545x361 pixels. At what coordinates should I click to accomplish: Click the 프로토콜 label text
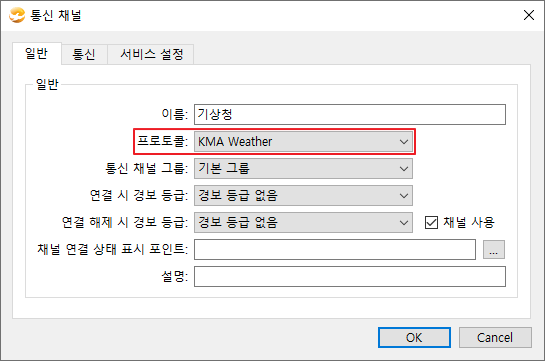162,141
